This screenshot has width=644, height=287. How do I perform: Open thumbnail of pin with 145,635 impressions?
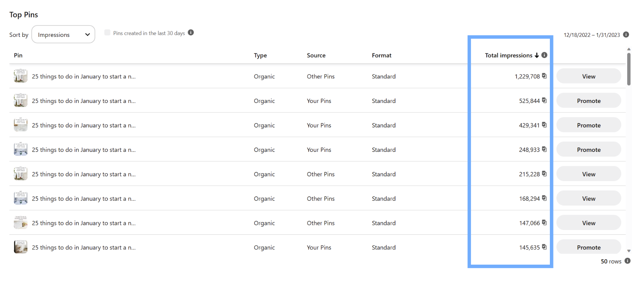(20, 247)
